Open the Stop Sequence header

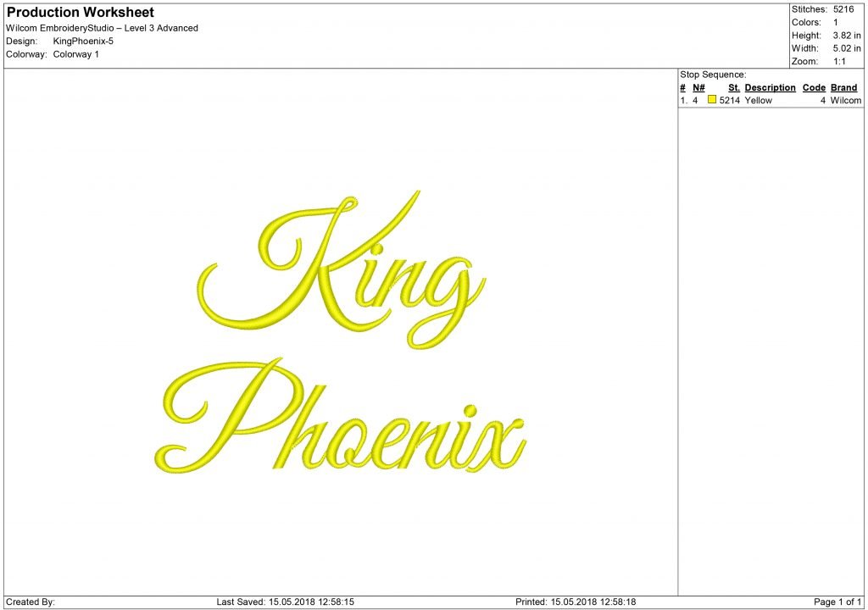point(711,75)
